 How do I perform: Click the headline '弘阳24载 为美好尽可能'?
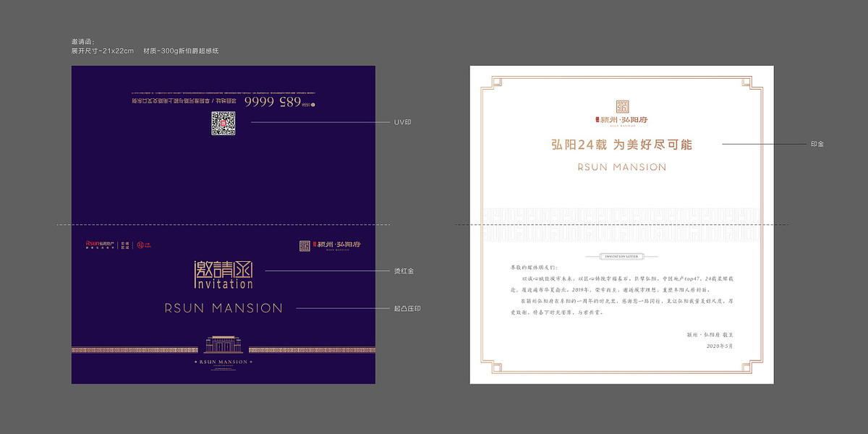click(x=622, y=145)
